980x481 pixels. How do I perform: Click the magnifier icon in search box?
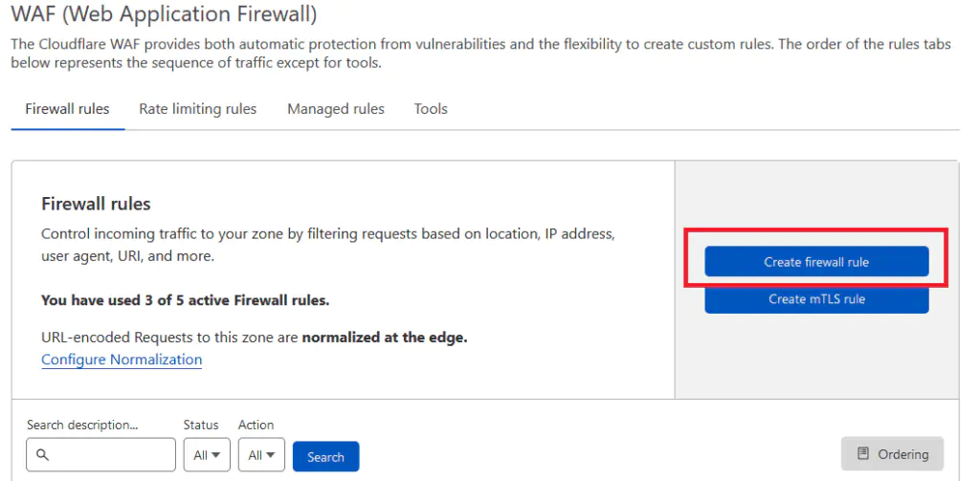tap(42, 455)
